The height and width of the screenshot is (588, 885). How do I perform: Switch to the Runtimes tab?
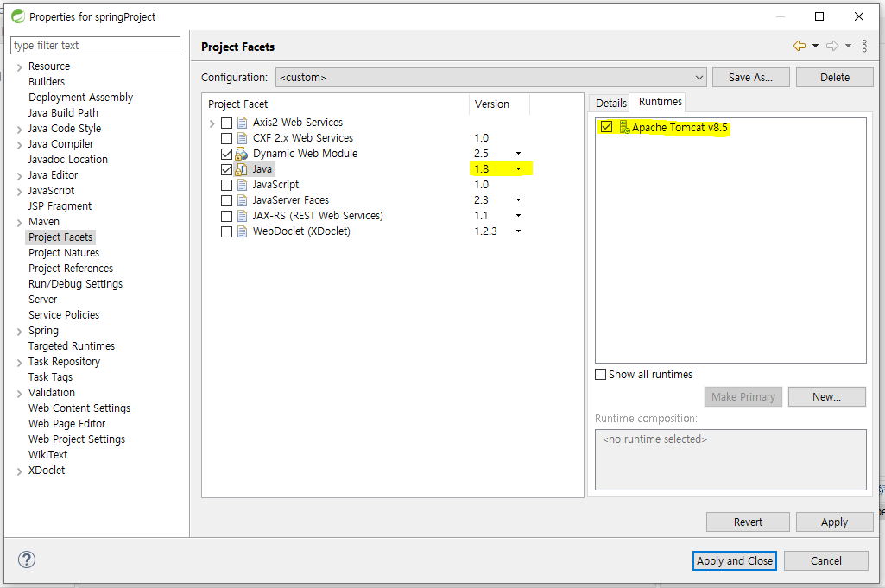tap(660, 102)
